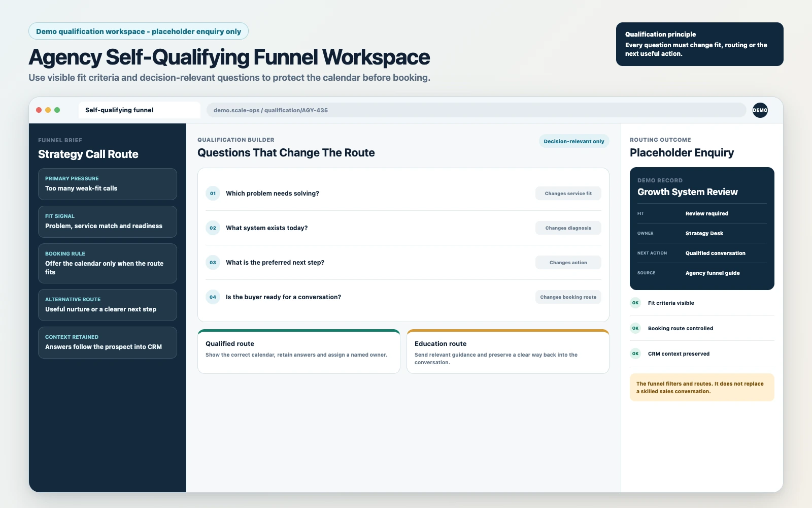The width and height of the screenshot is (812, 508).
Task: Open the Context Retained card
Action: coord(108,342)
